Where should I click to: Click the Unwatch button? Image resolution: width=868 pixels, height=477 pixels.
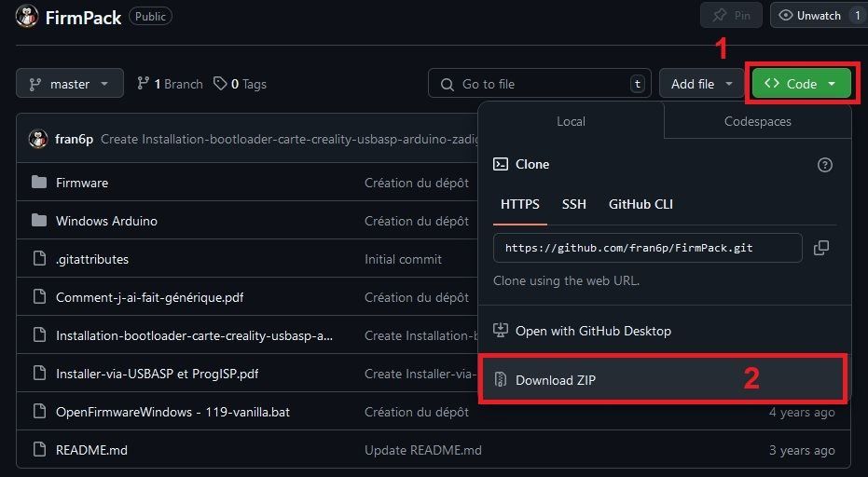tap(820, 16)
